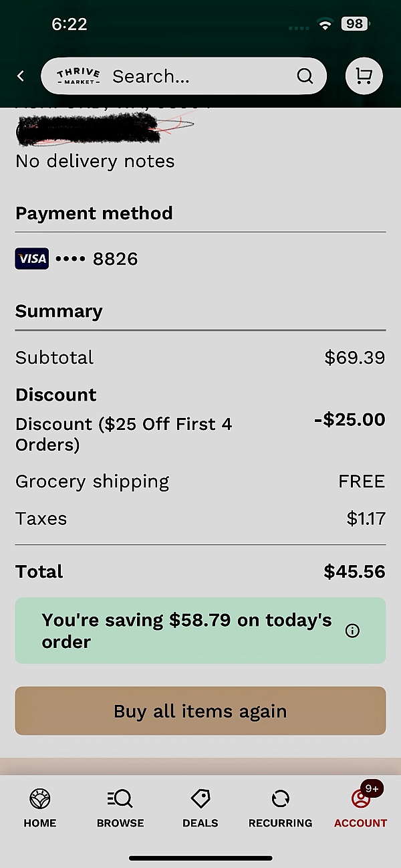The image size is (401, 868).
Task: Tap the No delivery notes text
Action: click(x=95, y=161)
